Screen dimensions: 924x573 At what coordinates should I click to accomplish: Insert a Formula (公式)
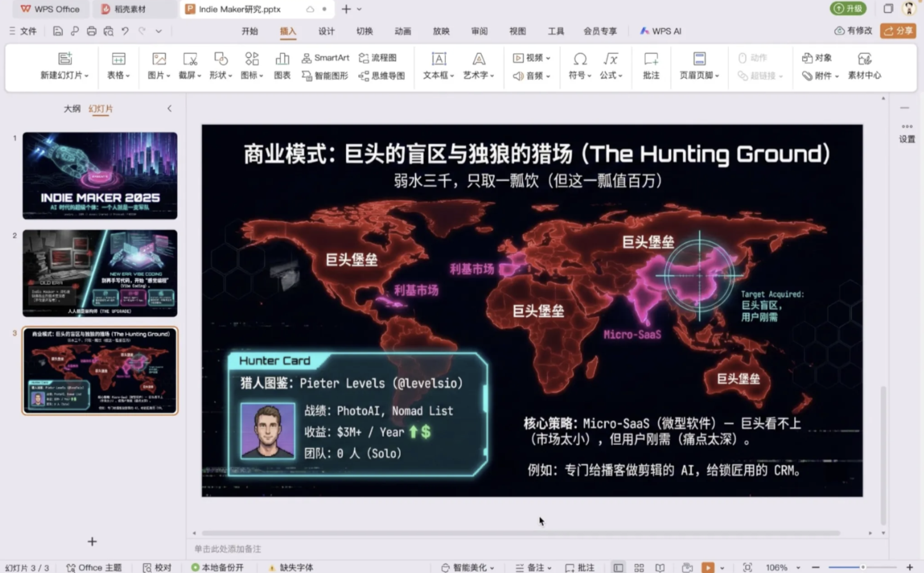pyautogui.click(x=611, y=65)
